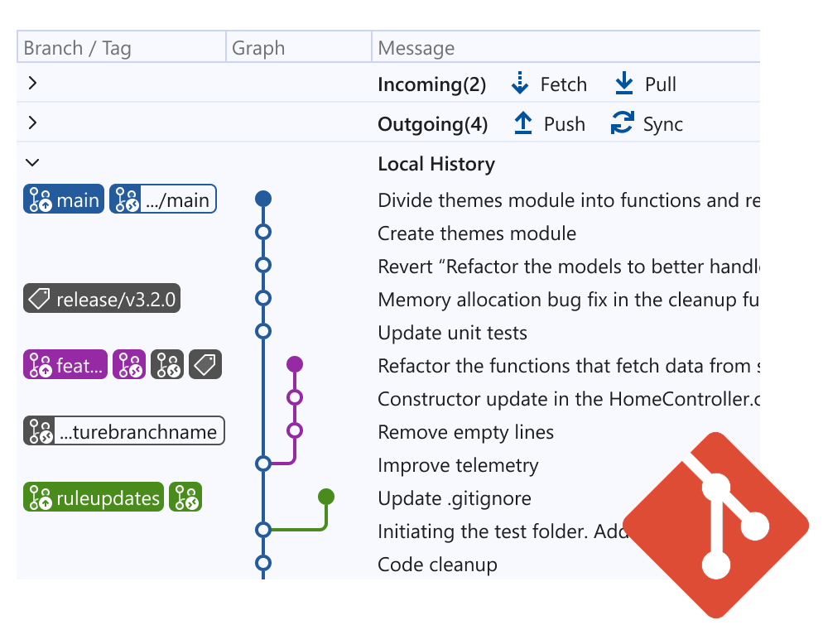Click the Sync circular arrows icon

coord(622,123)
